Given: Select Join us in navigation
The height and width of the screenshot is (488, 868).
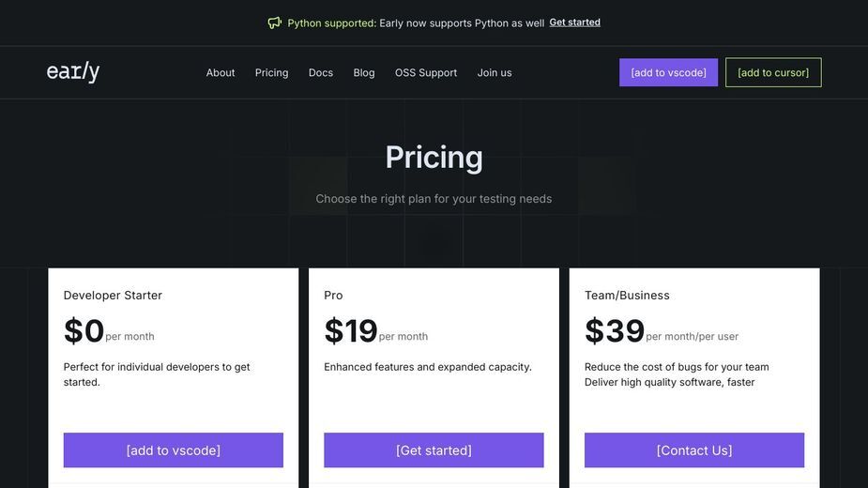Looking at the screenshot, I should [495, 72].
